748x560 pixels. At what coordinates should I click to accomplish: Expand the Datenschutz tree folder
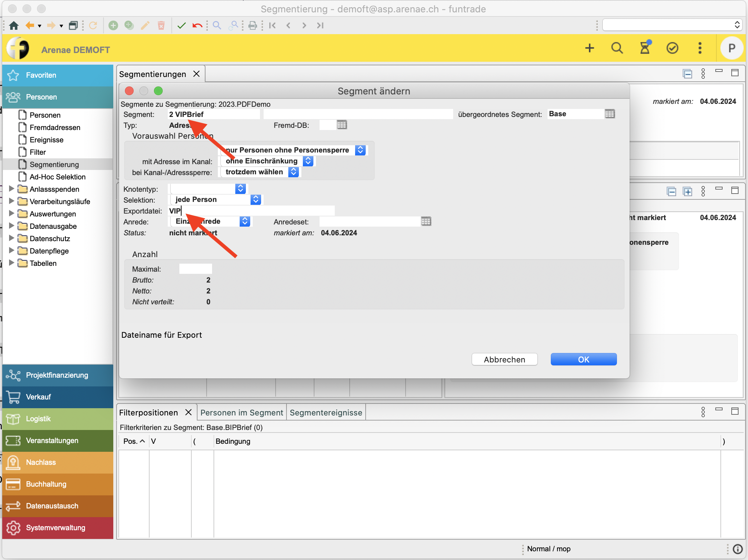(12, 238)
